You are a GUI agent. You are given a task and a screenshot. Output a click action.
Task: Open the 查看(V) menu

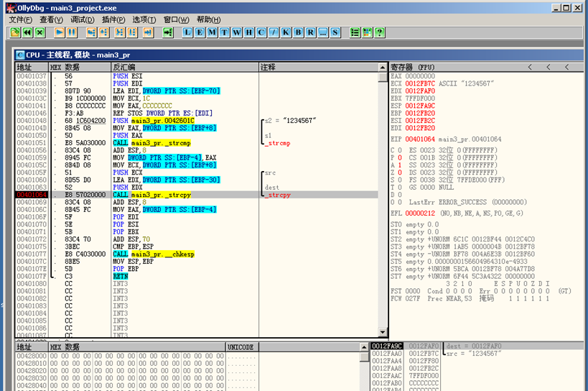coord(51,19)
